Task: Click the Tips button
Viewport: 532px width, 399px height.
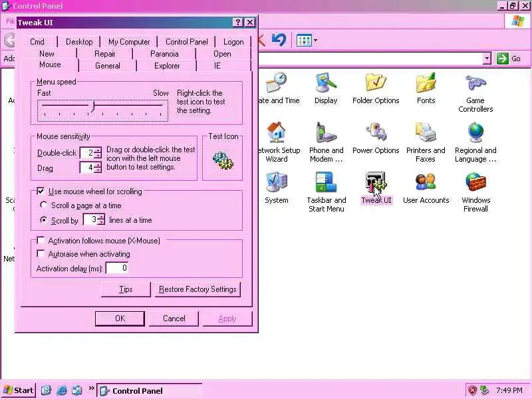Action: point(126,289)
